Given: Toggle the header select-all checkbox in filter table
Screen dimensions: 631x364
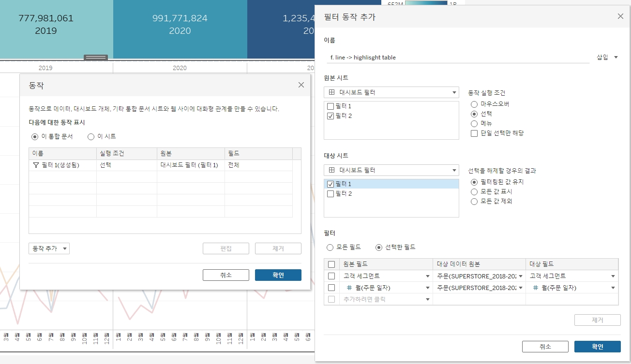Looking at the screenshot, I should tap(331, 264).
